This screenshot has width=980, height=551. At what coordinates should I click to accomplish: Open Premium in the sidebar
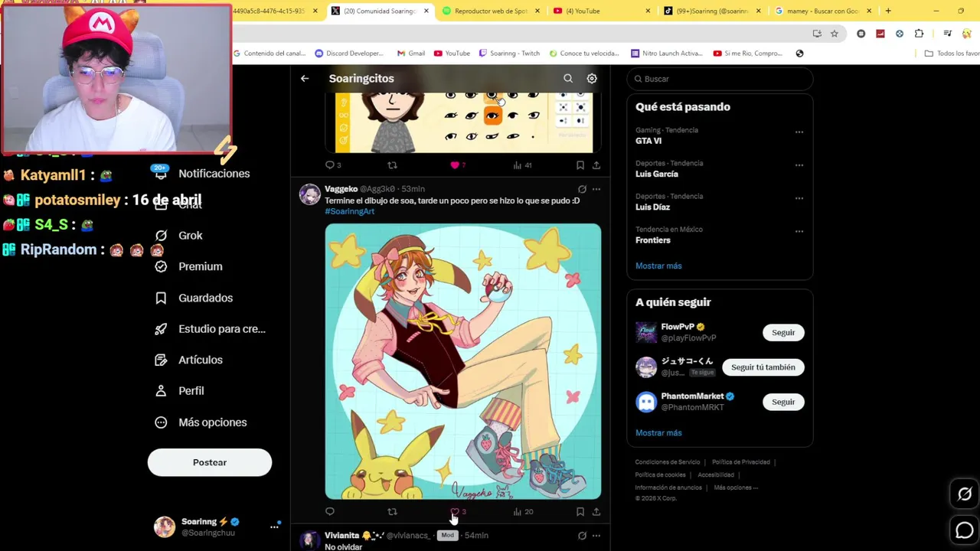(x=188, y=266)
